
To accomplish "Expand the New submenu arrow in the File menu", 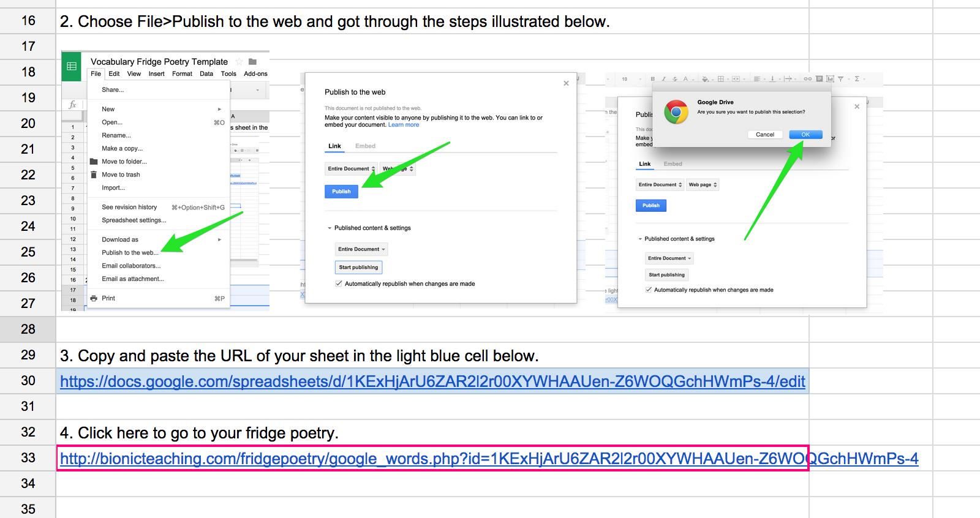I will pyautogui.click(x=220, y=109).
